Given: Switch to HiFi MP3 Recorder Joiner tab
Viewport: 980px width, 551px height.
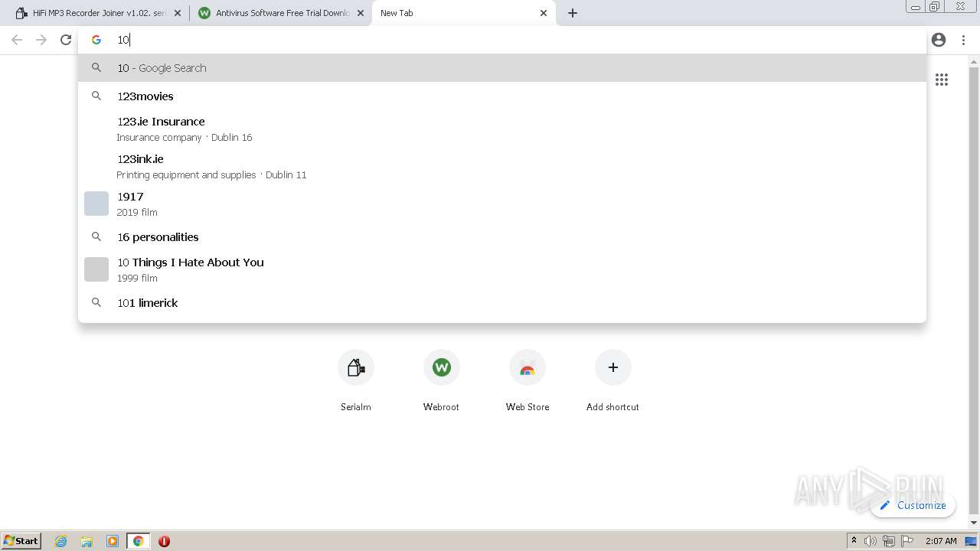Looking at the screenshot, I should tap(97, 13).
